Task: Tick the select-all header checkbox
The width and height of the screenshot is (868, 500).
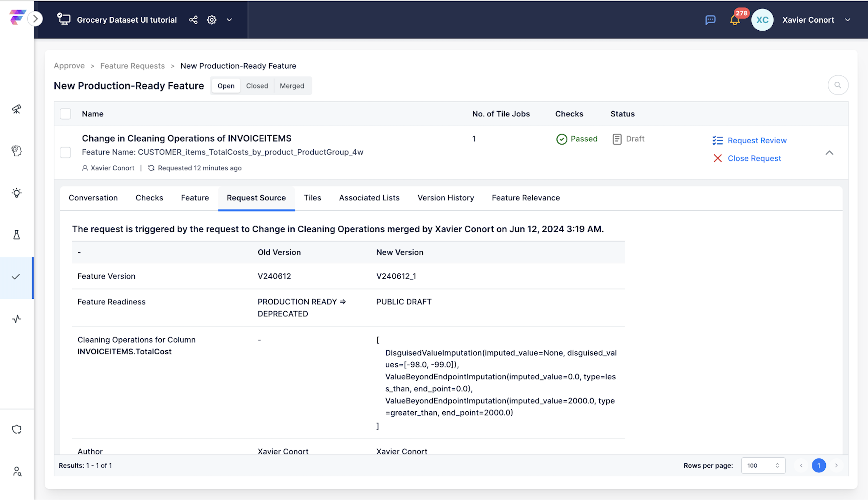Action: click(65, 114)
